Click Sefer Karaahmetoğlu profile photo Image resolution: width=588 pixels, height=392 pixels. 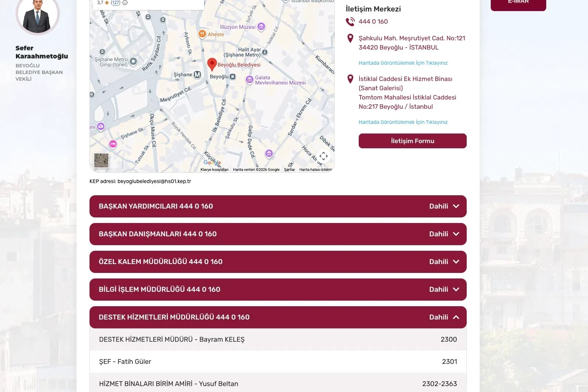(37, 16)
